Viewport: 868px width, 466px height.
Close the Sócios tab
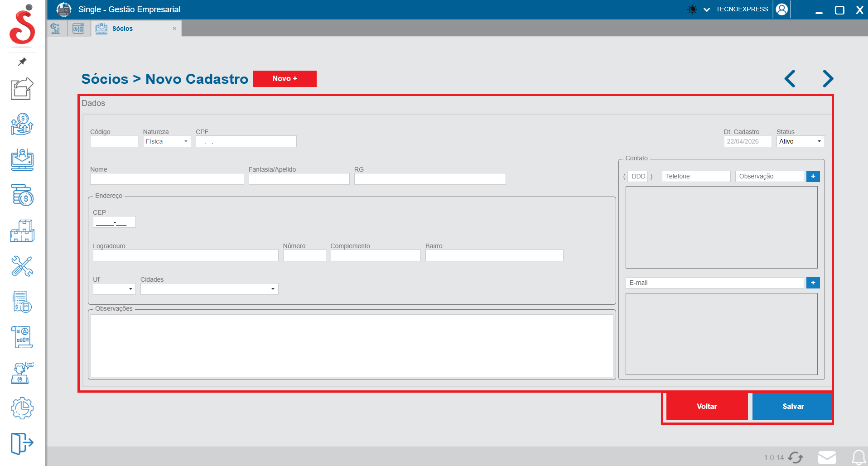(174, 29)
